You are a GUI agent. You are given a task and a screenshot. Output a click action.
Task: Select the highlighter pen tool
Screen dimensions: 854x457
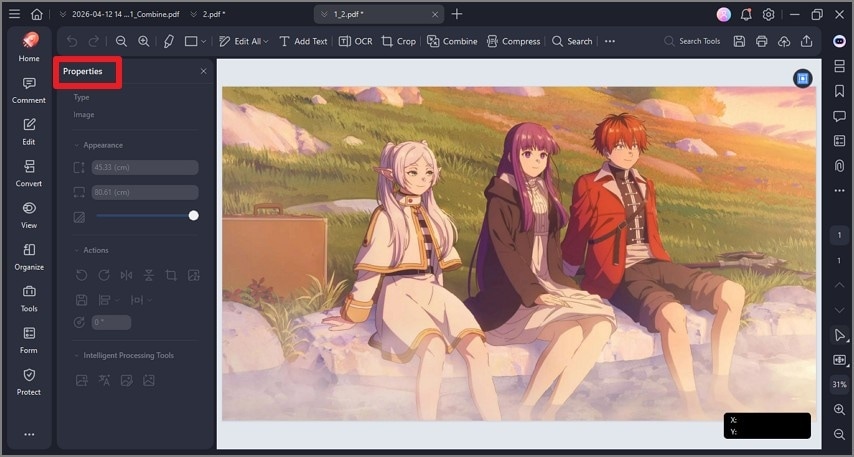coord(169,41)
